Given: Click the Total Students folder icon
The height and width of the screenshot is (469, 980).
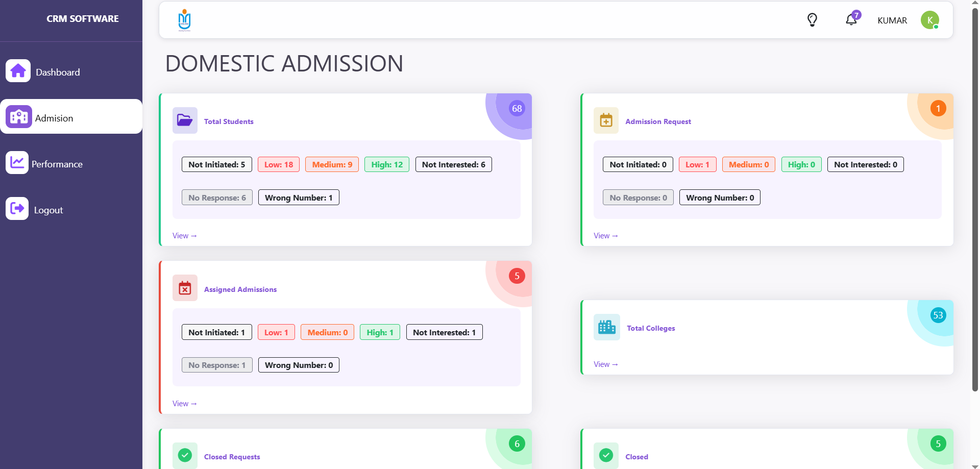Looking at the screenshot, I should click(x=185, y=120).
